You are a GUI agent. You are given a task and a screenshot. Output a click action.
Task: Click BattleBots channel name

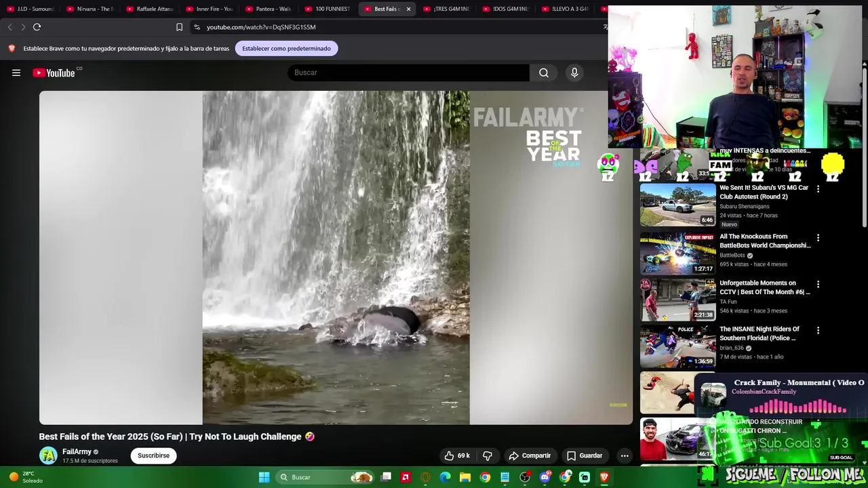coord(732,256)
